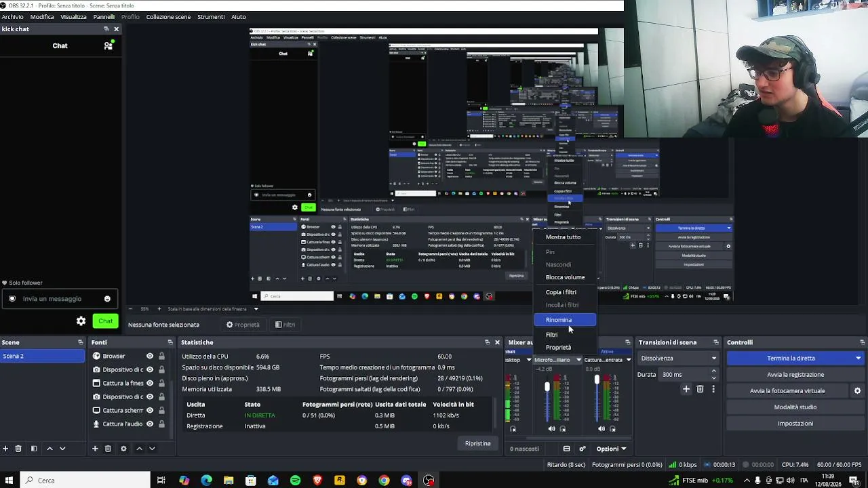The width and height of the screenshot is (868, 488).
Task: Open virtual camera settings gear
Action: click(x=857, y=391)
